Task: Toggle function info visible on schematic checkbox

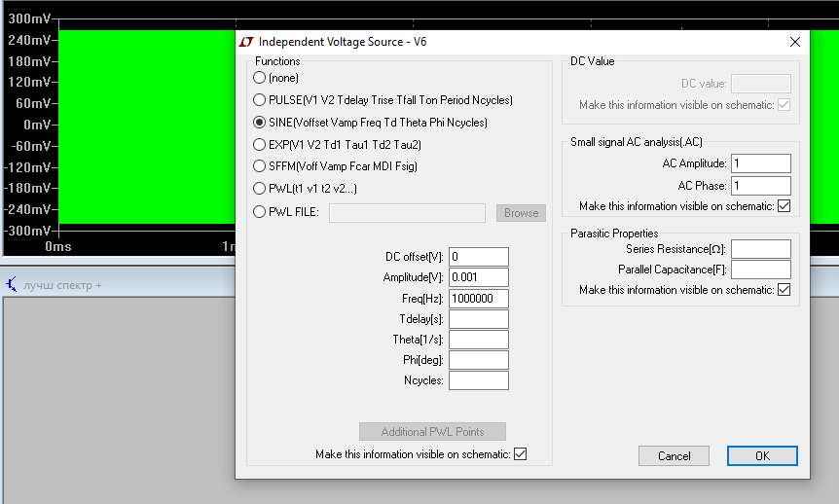Action: tap(520, 454)
